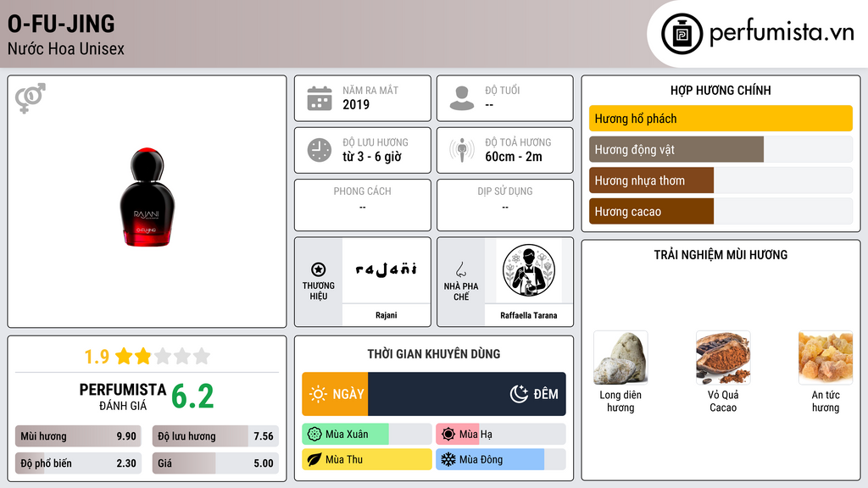Click the third grey rating star
Viewport: 868px width, 488px height.
coord(163,356)
